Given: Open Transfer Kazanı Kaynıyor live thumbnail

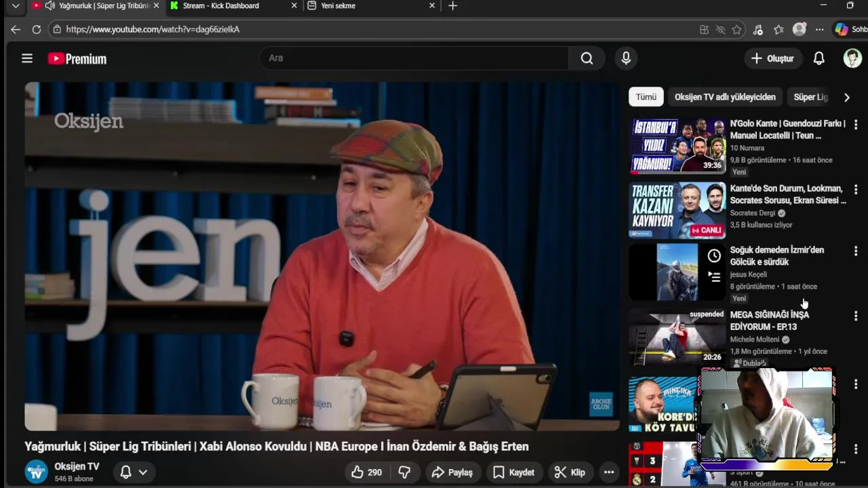Looking at the screenshot, I should coord(677,210).
